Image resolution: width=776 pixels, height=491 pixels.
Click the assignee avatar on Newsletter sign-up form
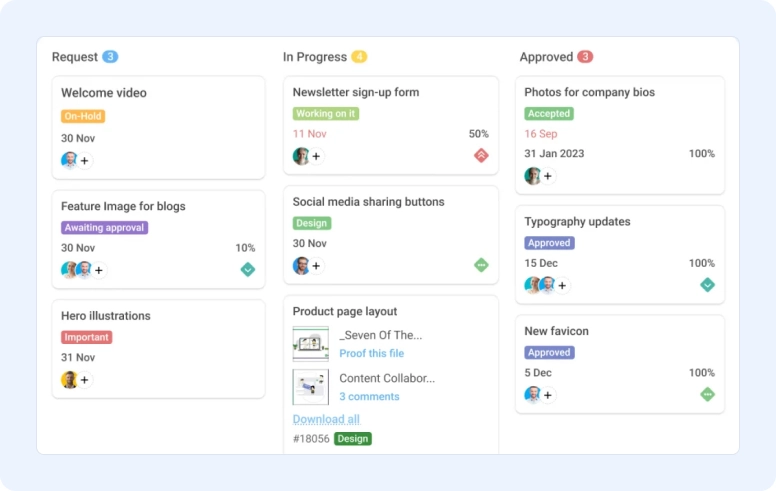[300, 156]
